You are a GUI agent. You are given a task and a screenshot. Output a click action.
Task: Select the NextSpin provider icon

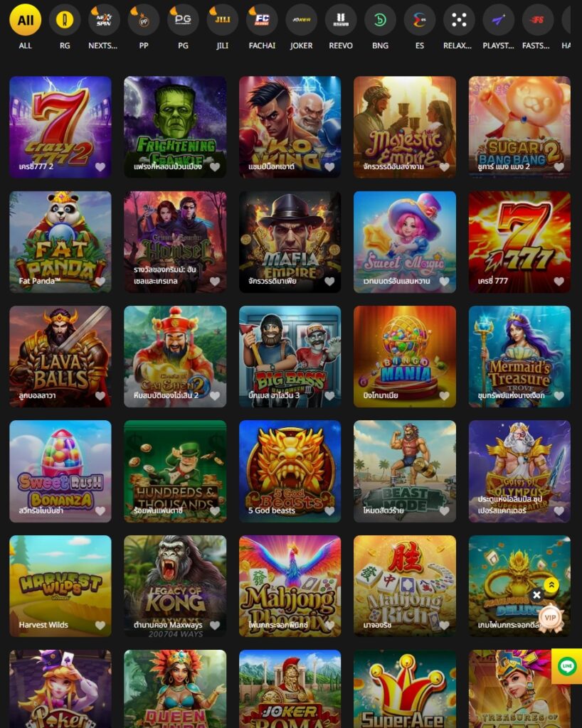tap(104, 20)
